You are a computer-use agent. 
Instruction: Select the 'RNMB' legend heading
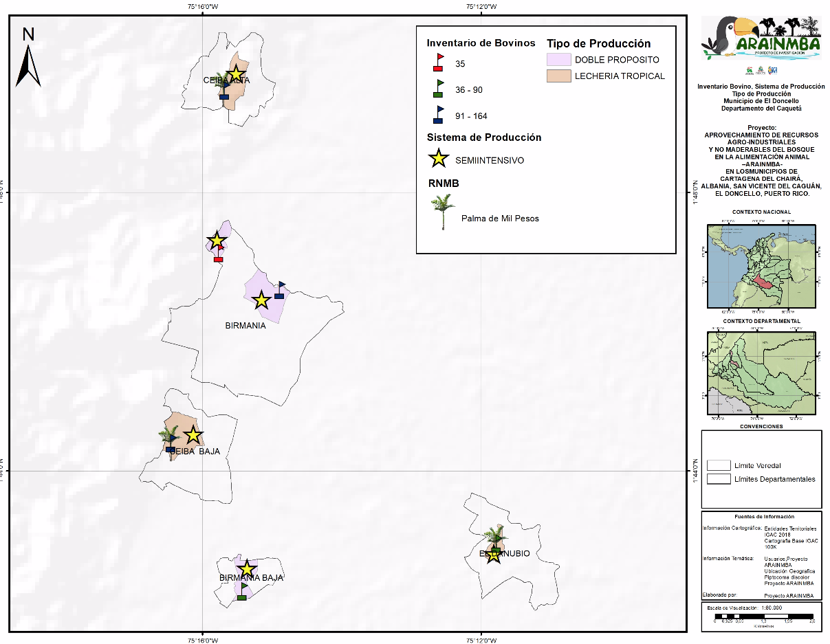click(443, 184)
